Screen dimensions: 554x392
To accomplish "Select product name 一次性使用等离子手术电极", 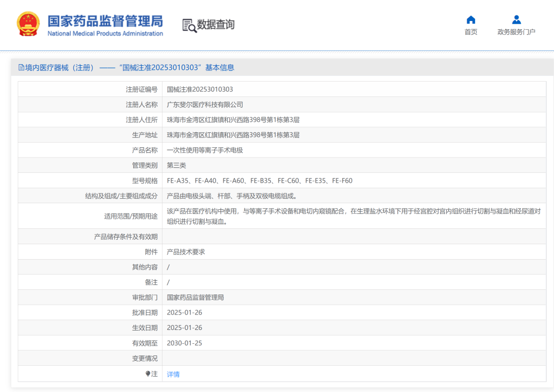I will (205, 150).
